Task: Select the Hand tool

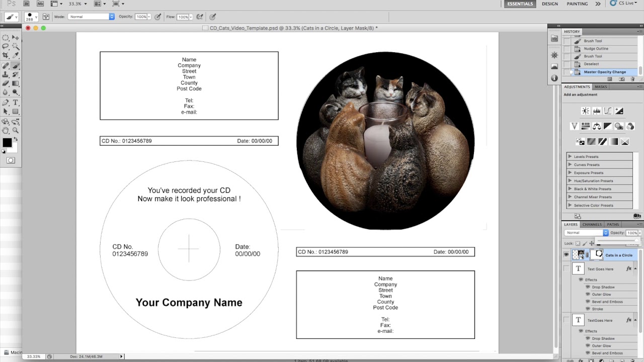Action: click(x=6, y=129)
